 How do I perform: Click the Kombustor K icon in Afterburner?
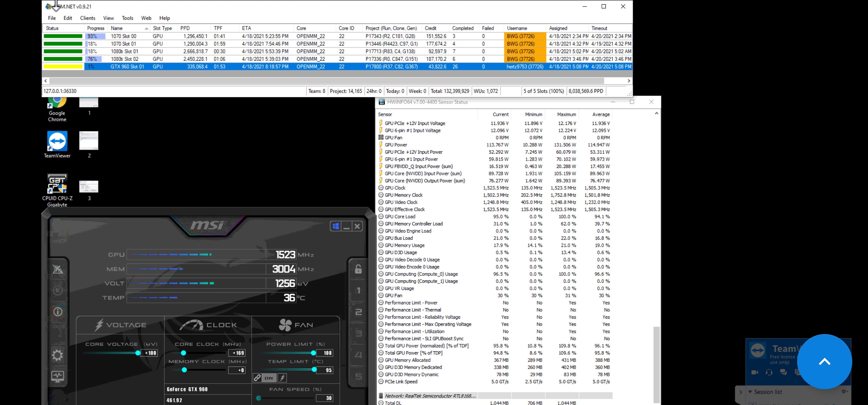coord(58,290)
